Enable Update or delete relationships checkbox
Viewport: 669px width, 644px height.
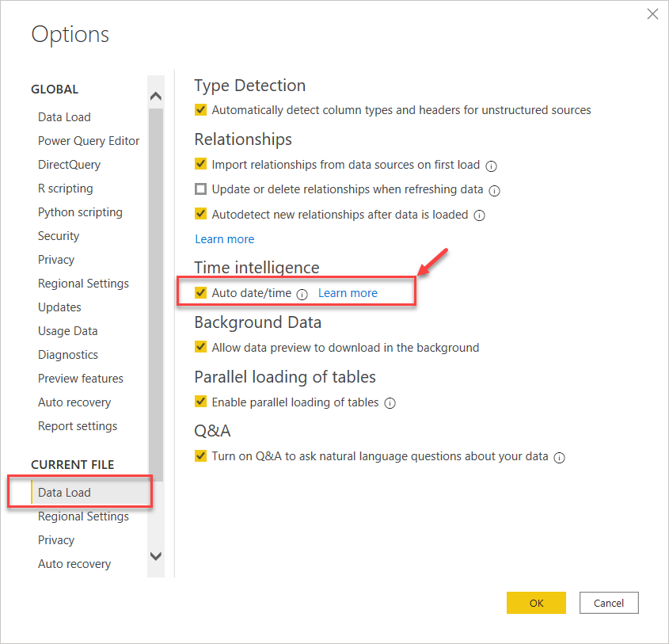pos(201,190)
